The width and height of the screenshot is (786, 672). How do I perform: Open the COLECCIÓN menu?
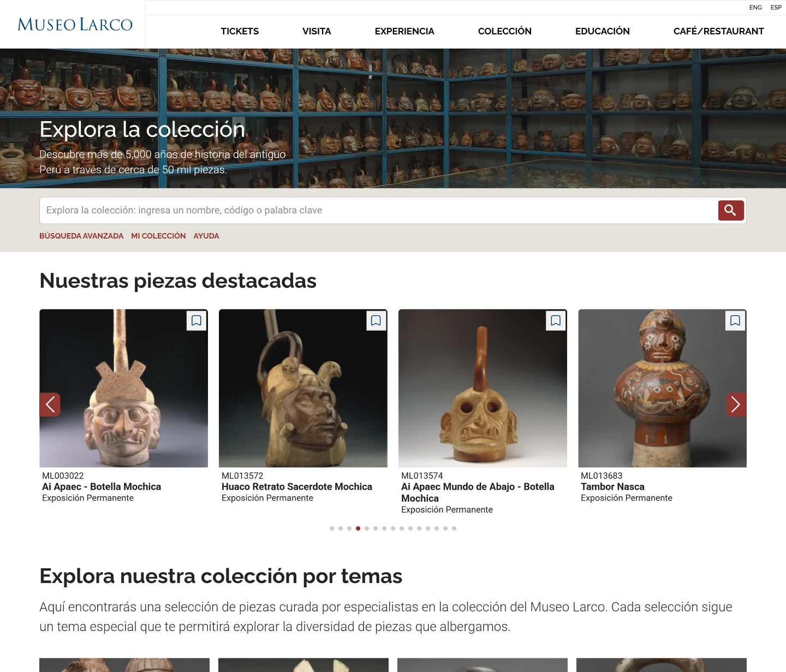(505, 31)
